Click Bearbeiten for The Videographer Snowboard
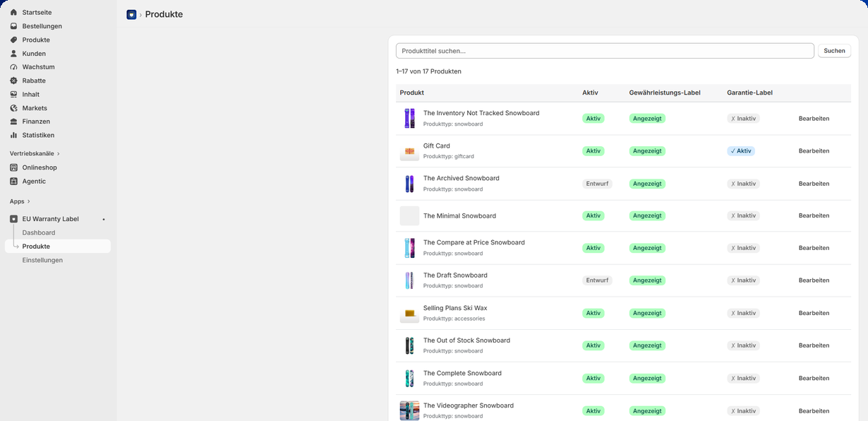The height and width of the screenshot is (421, 868). [x=814, y=410]
